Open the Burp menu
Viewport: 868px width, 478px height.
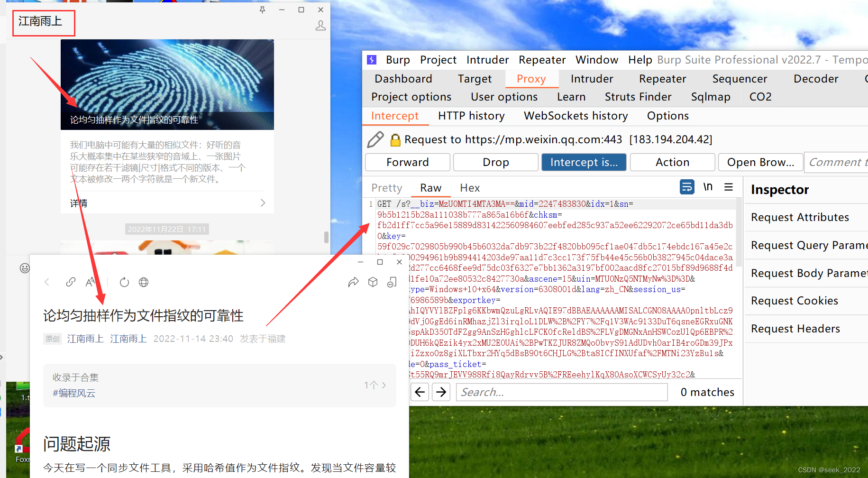[x=398, y=60]
